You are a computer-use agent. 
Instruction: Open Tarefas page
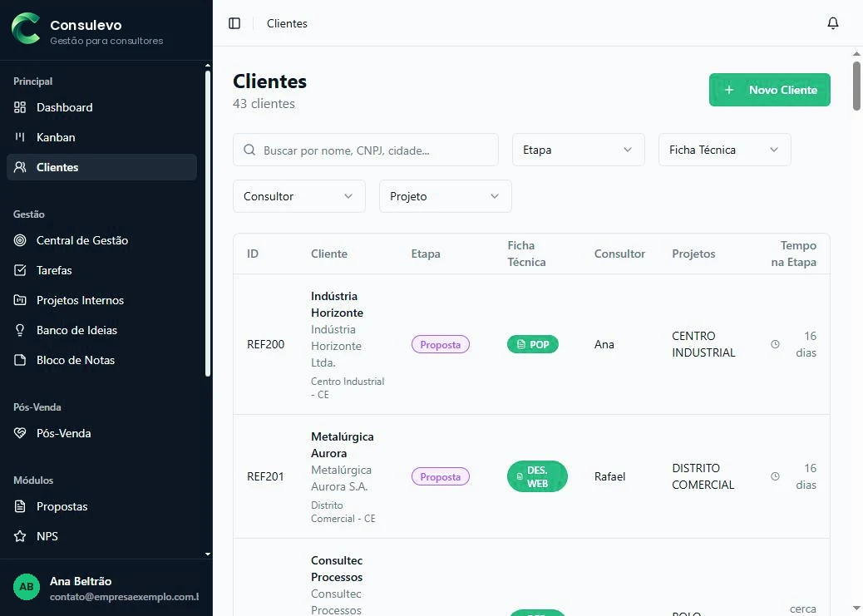point(101,269)
